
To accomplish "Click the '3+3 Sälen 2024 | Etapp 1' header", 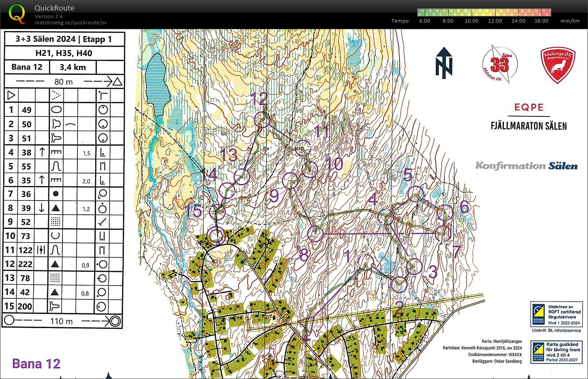I will (64, 39).
